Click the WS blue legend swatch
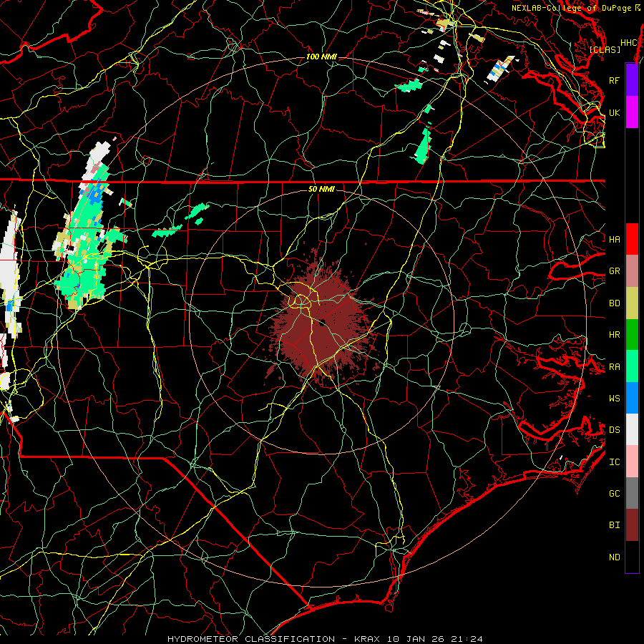This screenshot has height=644, width=644. [x=632, y=398]
